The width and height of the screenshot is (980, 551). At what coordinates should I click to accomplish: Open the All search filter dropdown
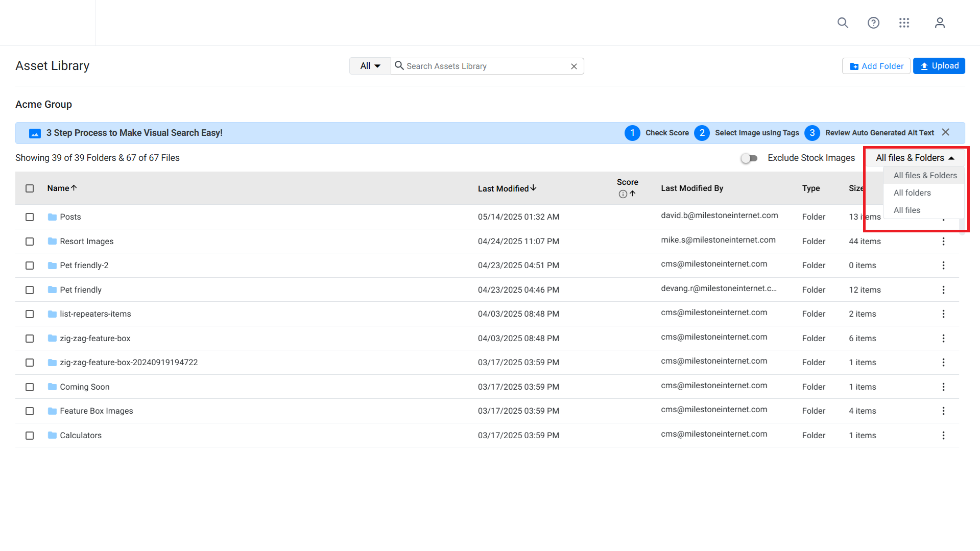[x=370, y=66]
